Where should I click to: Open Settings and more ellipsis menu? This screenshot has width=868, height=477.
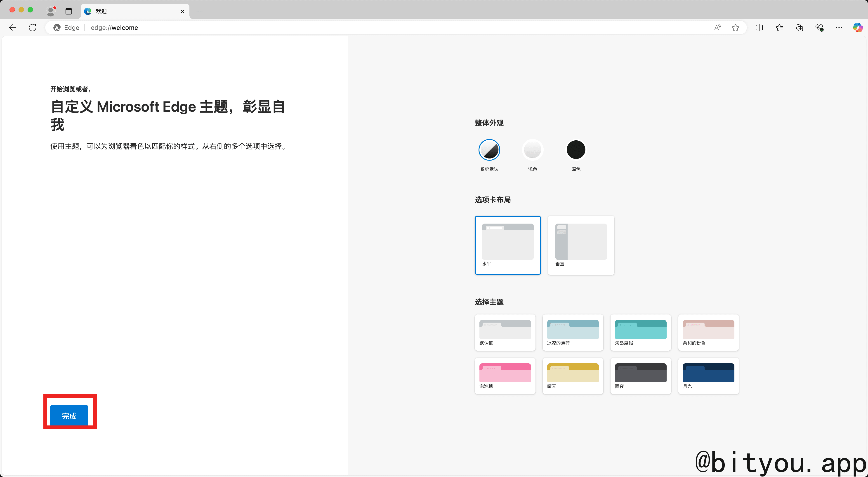(839, 28)
